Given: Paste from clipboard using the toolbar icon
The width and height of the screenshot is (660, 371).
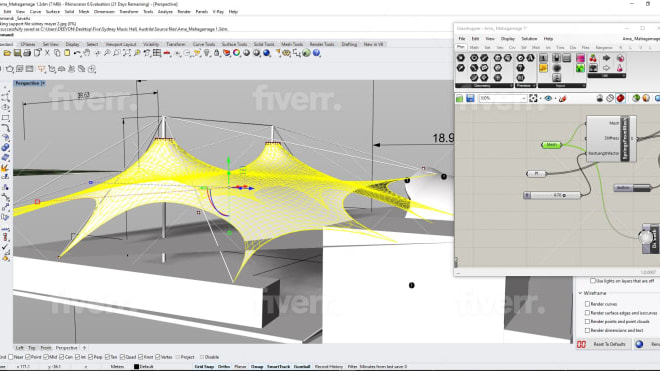Looking at the screenshot, I should tap(67, 53).
